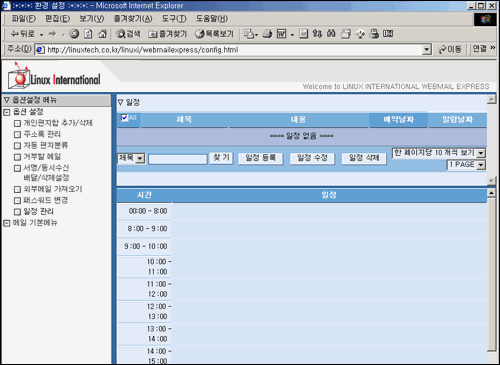Open the 한 페이지당 10개씩 보기 dropdown
Image resolution: width=500 pixels, height=365 pixels.
pyautogui.click(x=481, y=153)
